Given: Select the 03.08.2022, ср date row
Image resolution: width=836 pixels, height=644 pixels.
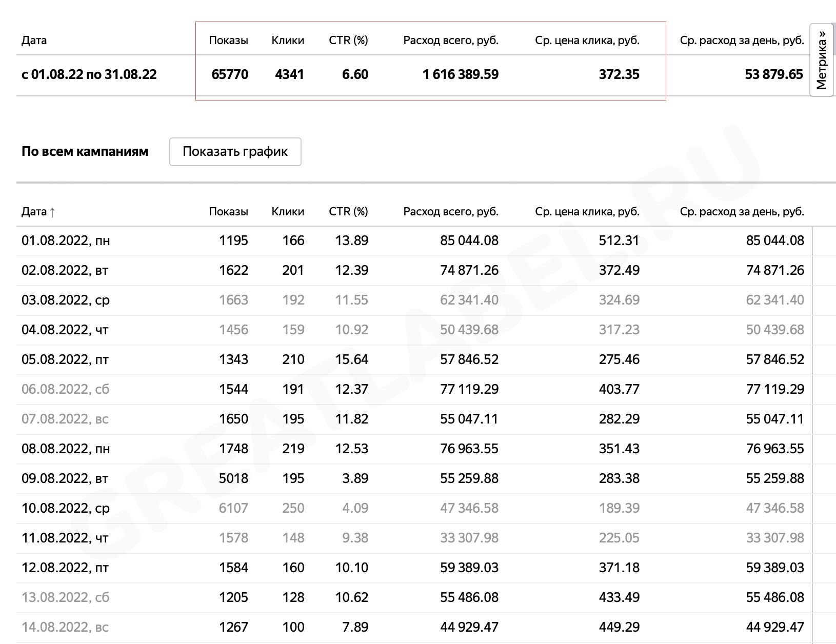Looking at the screenshot, I should (414, 300).
